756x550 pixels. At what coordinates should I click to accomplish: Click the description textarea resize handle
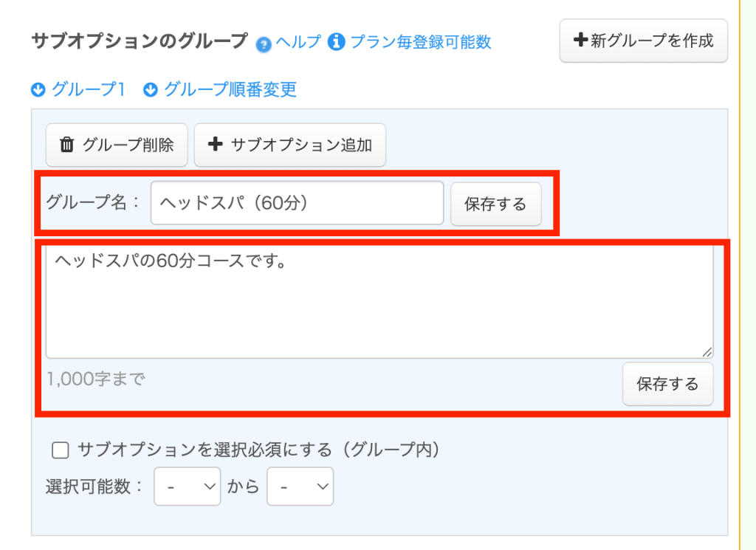coord(707,352)
